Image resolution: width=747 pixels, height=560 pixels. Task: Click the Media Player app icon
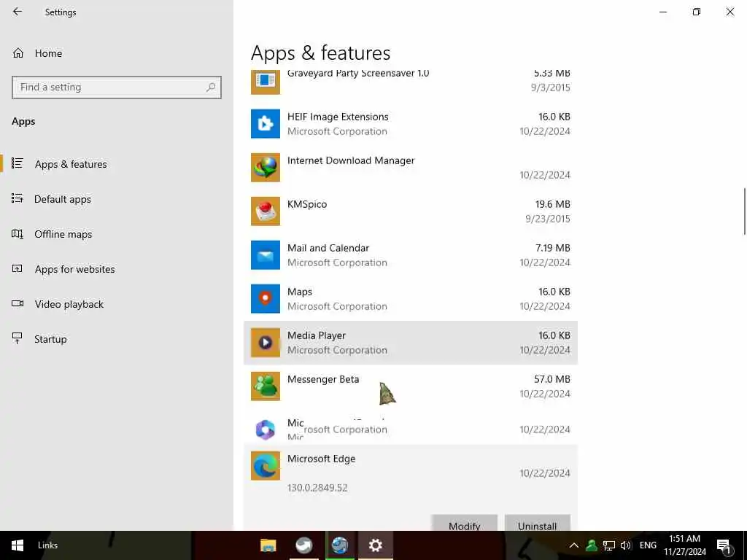pos(266,343)
